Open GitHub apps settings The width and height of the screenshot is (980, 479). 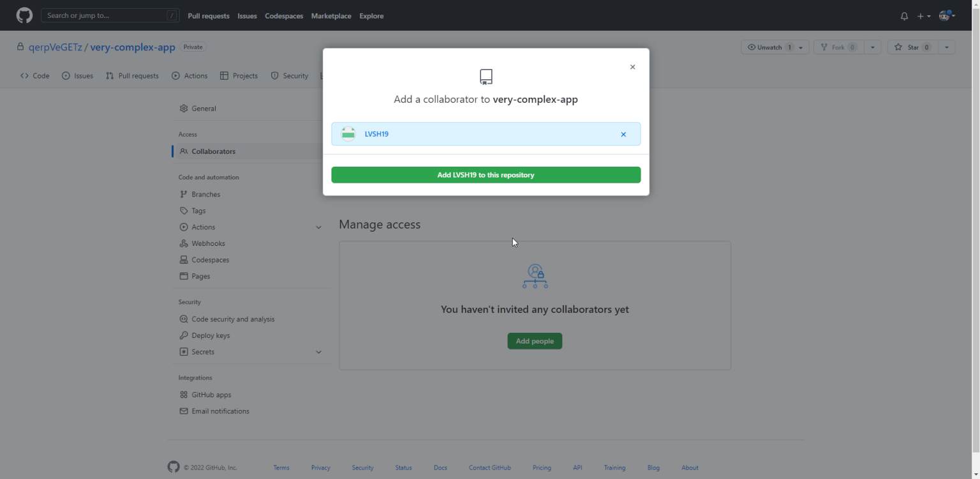point(251,395)
